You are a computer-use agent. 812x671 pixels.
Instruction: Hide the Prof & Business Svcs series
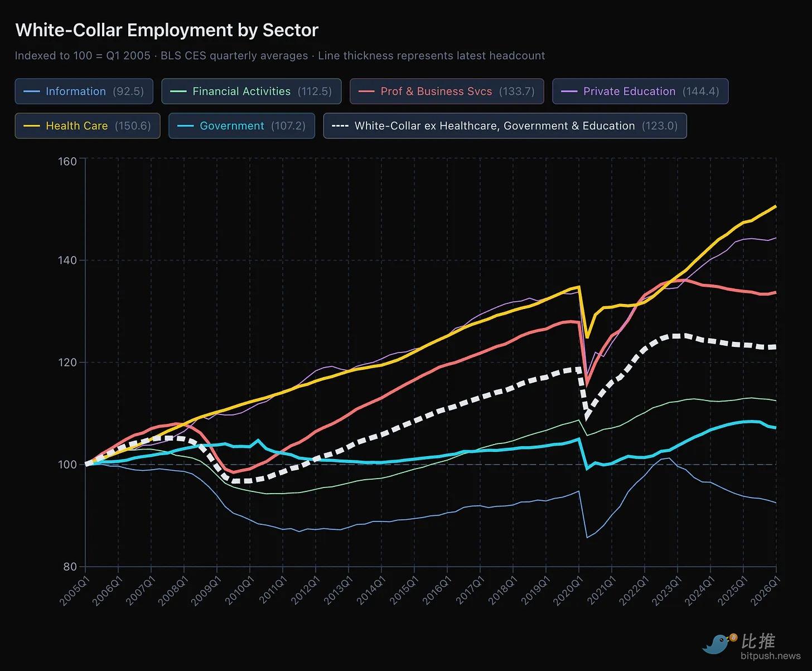446,91
